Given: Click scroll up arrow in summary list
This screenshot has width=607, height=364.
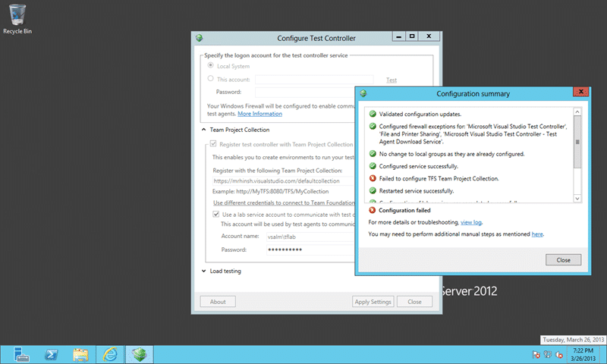Looking at the screenshot, I should point(577,111).
